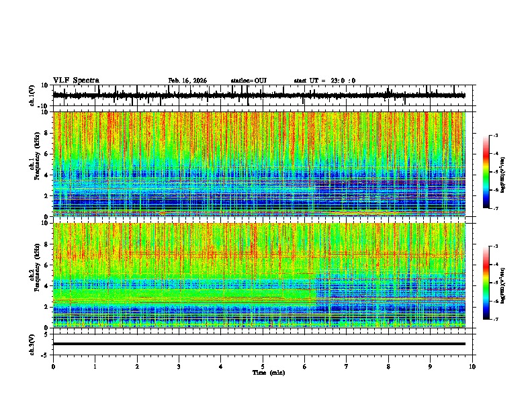
Task: Click the "station=OUI" header label
Action: coord(249,81)
